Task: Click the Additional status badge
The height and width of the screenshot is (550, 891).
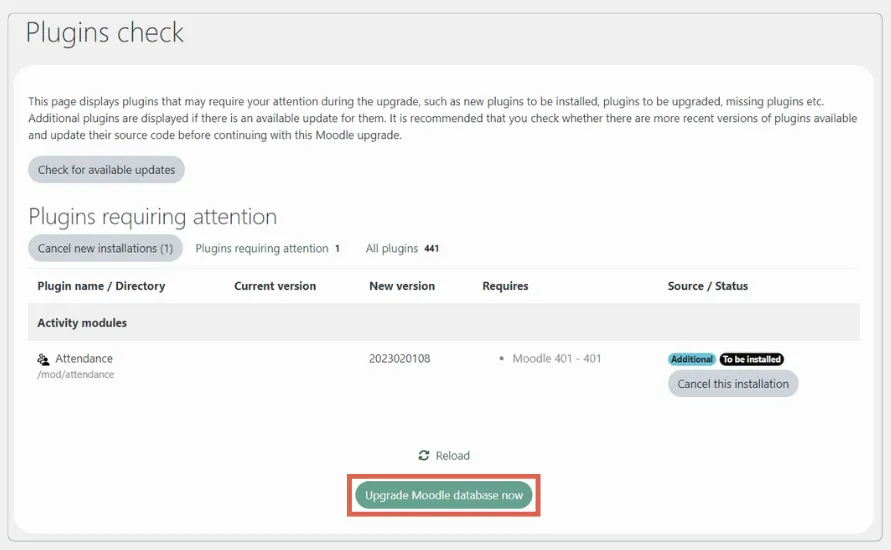Action: coord(692,359)
